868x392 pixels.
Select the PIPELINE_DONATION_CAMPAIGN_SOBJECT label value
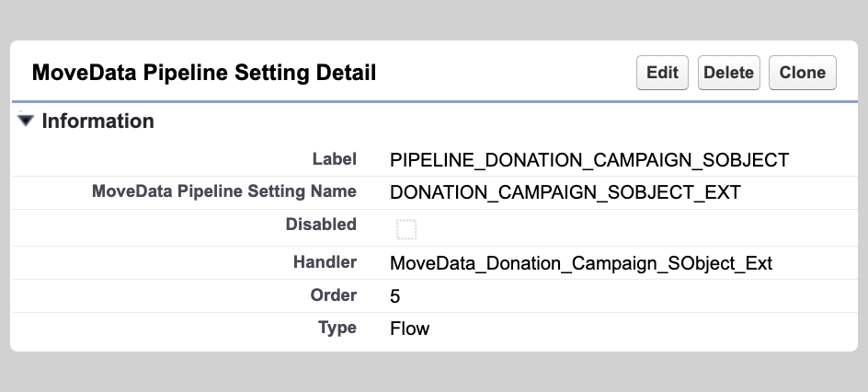[589, 159]
